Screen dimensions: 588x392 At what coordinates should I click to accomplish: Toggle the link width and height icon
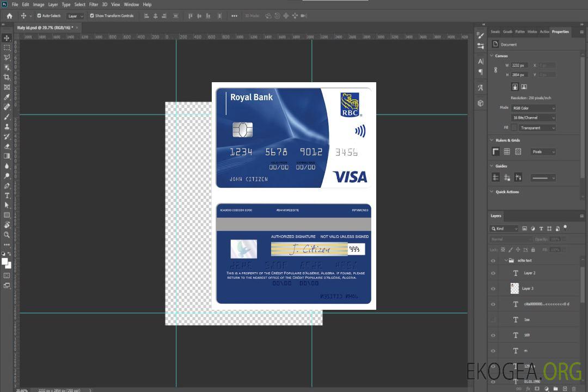[495, 70]
